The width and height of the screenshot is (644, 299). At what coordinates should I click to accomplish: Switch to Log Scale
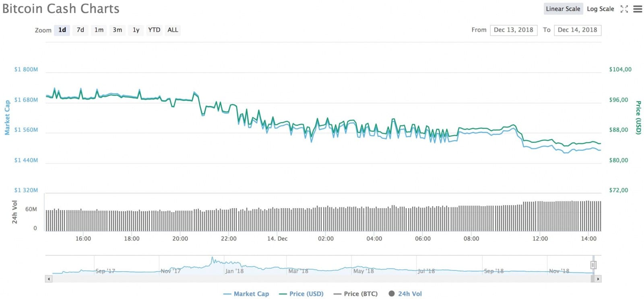point(601,9)
